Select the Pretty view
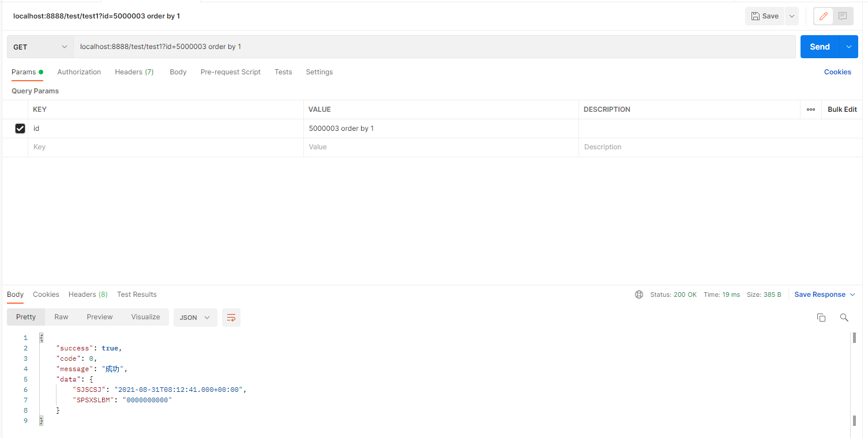868x438 pixels. (x=26, y=317)
